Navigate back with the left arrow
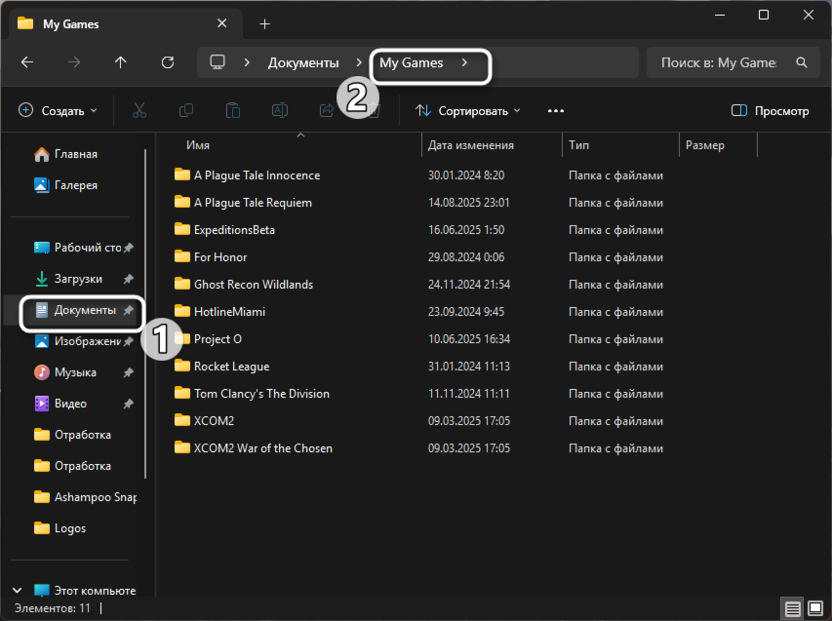 [27, 62]
